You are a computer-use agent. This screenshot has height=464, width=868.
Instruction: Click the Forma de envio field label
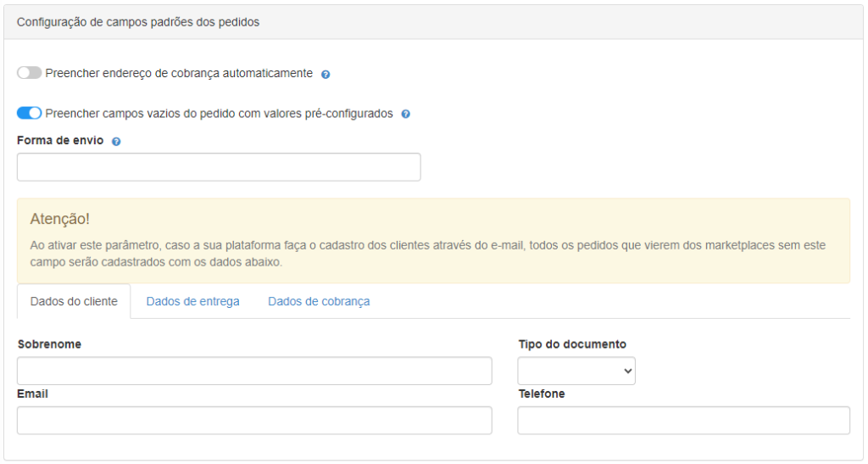(x=60, y=141)
